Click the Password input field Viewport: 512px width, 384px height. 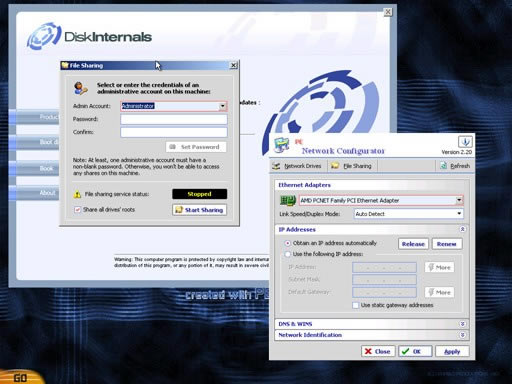tap(174, 119)
